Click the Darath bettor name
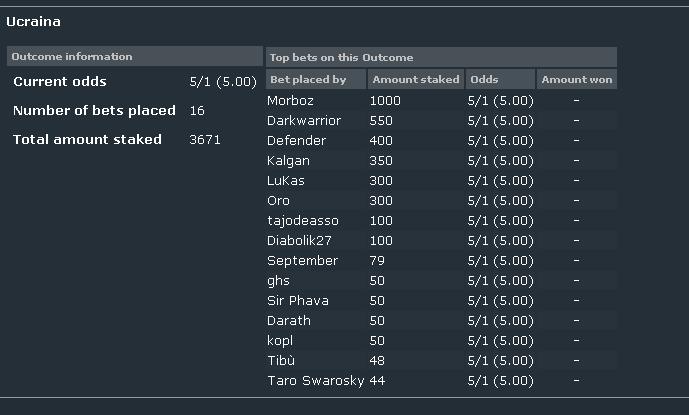Image resolution: width=689 pixels, height=415 pixels. pos(289,320)
